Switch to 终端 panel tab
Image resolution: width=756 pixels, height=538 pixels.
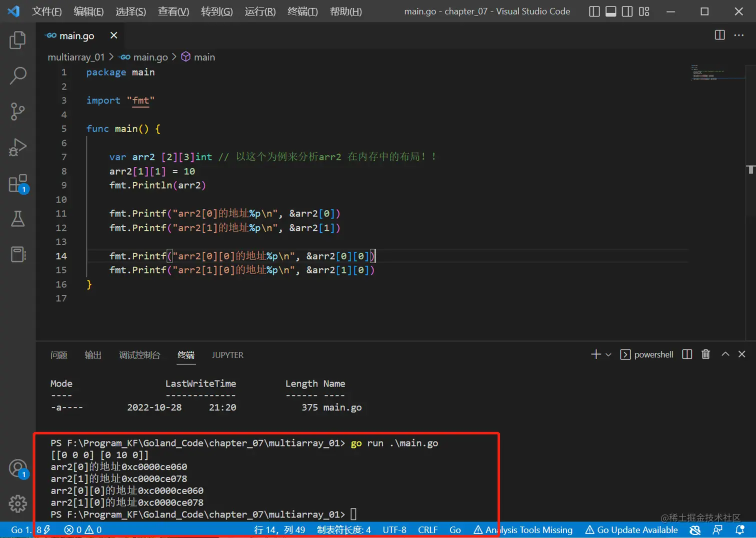click(186, 355)
